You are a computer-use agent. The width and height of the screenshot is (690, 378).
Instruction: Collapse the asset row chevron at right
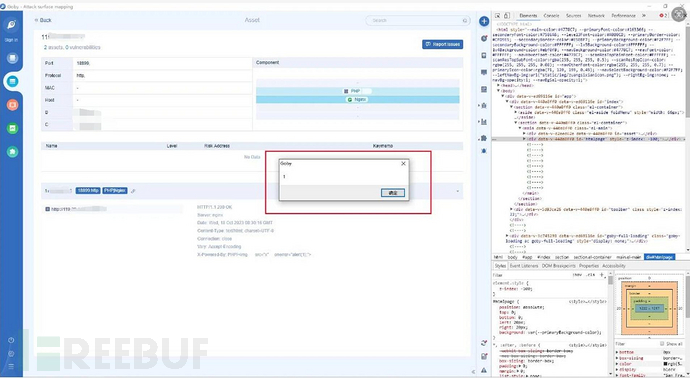pyautogui.click(x=457, y=191)
